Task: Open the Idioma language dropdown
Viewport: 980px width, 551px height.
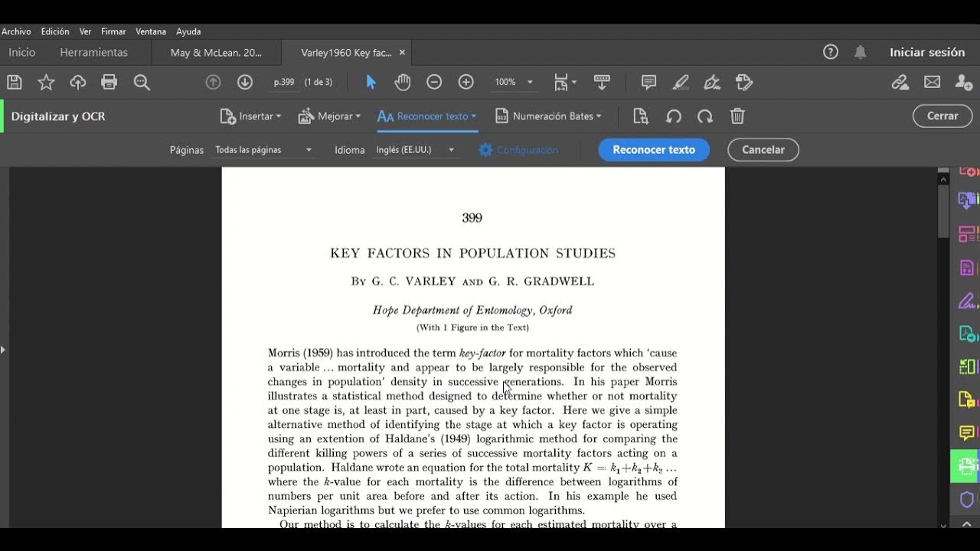Action: (416, 150)
